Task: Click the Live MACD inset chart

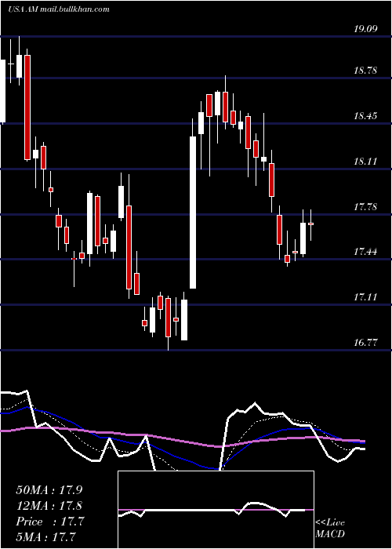Action: pos(216,510)
